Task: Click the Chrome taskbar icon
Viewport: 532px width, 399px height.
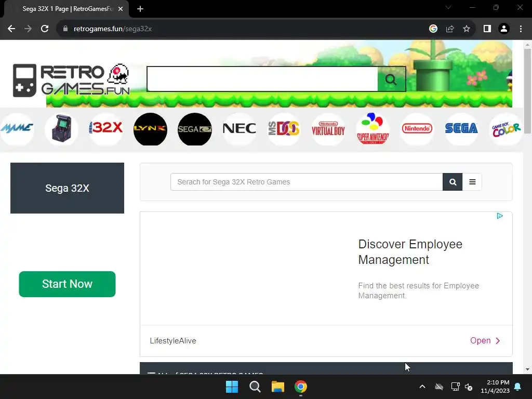Action: 301,387
